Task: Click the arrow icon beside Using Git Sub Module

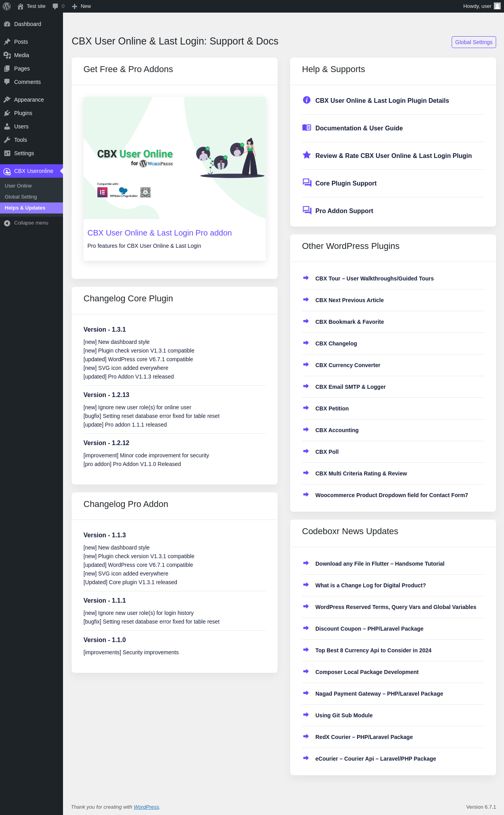Action: click(306, 715)
